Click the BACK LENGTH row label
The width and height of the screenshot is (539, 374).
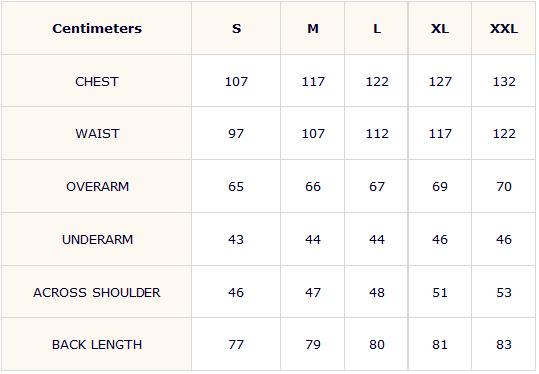coord(97,344)
